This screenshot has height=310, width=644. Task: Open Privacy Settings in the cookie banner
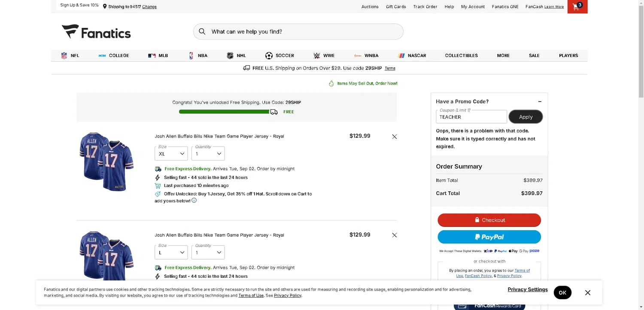(x=528, y=289)
